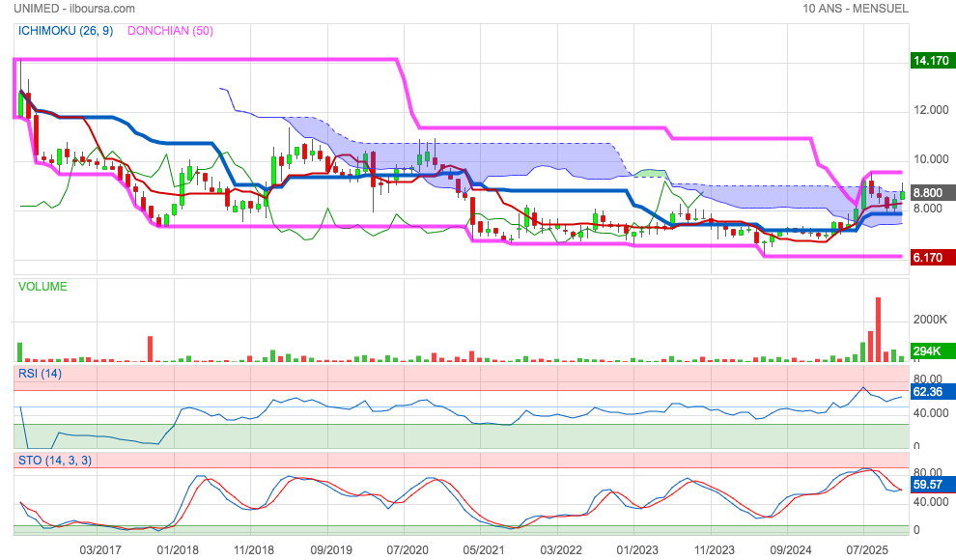This screenshot has width=956, height=560.
Task: Click the 01/2023 date axis marker
Action: click(637, 549)
